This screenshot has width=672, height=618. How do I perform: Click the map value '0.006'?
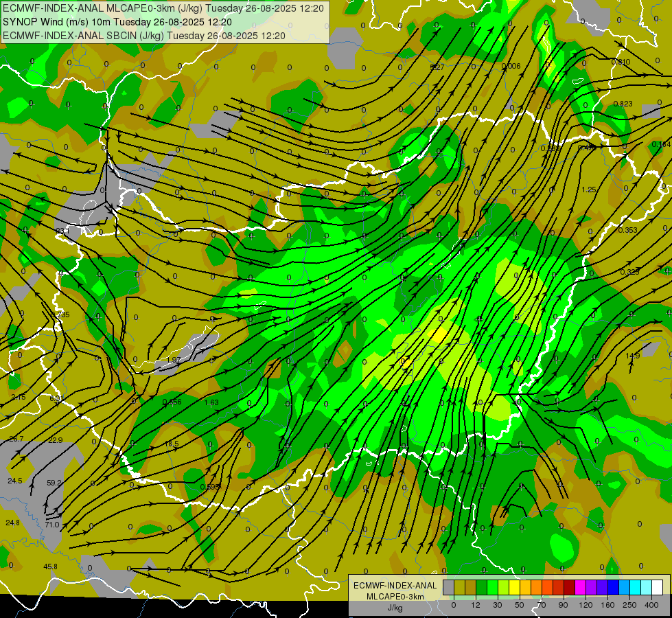(x=511, y=66)
